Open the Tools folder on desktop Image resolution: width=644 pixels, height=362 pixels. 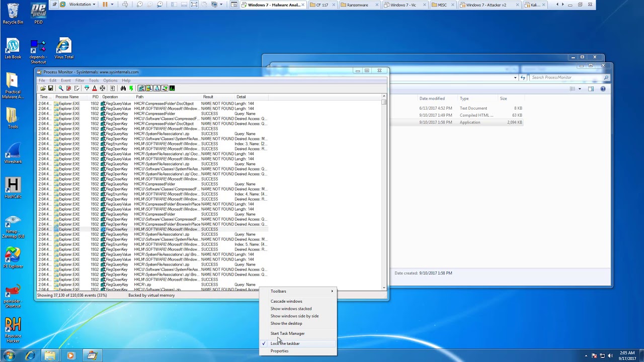click(13, 118)
